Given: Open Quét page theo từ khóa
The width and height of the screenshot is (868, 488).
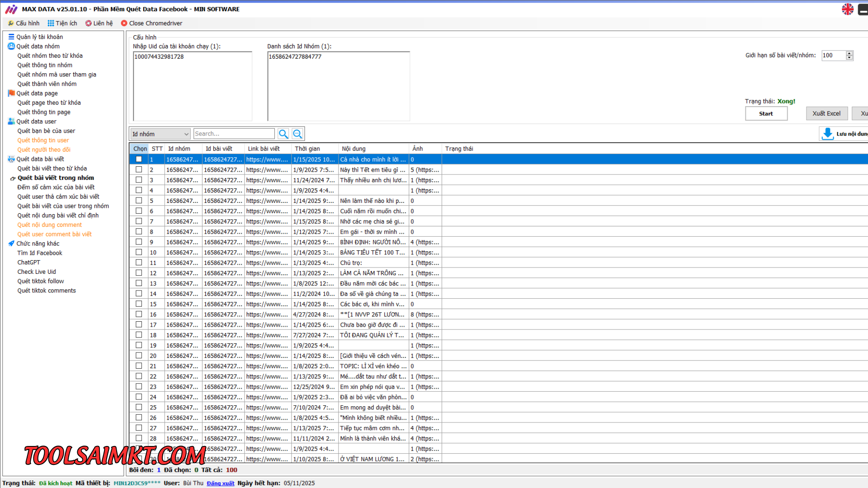Looking at the screenshot, I should click(49, 103).
